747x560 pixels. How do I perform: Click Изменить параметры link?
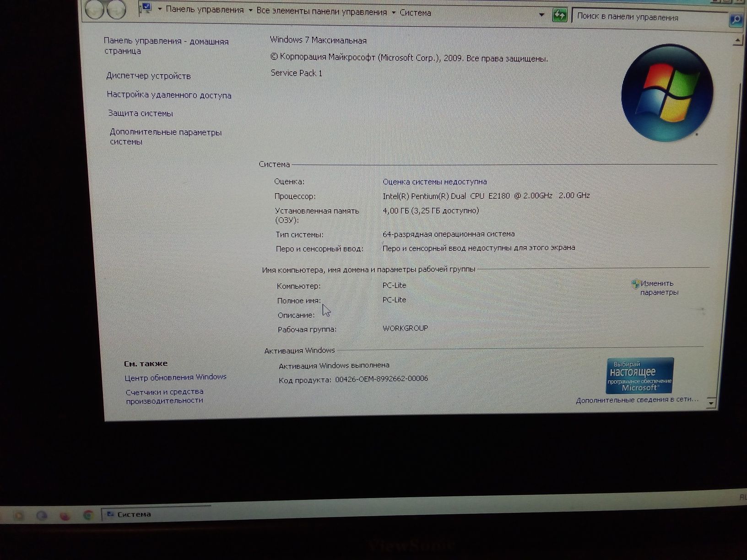point(659,288)
